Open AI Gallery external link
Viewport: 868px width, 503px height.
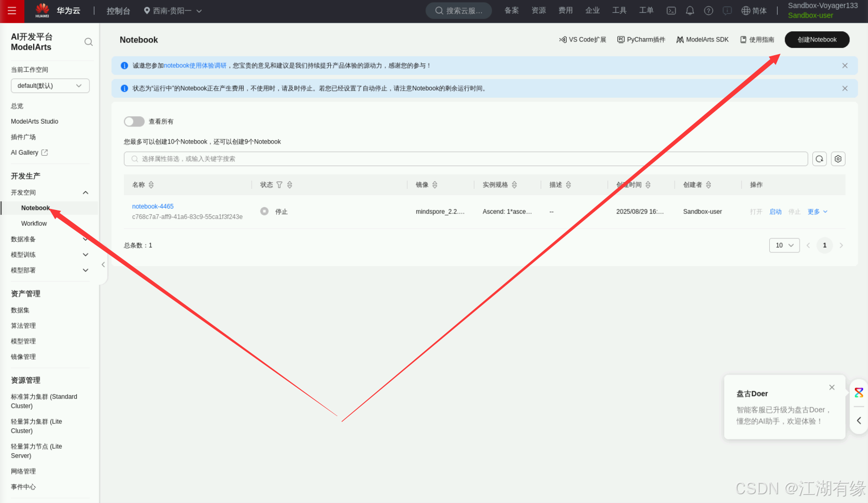tap(29, 152)
